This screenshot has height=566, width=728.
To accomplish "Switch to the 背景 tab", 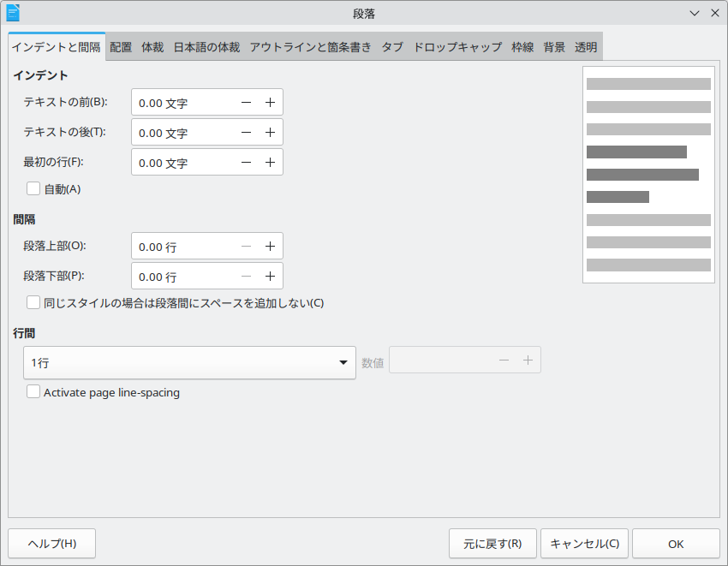I will 554,47.
